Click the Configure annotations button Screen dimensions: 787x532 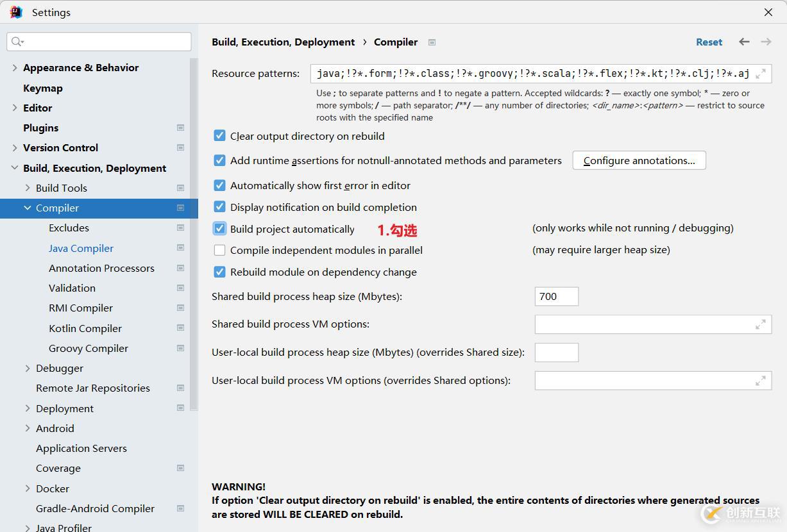pyautogui.click(x=639, y=161)
